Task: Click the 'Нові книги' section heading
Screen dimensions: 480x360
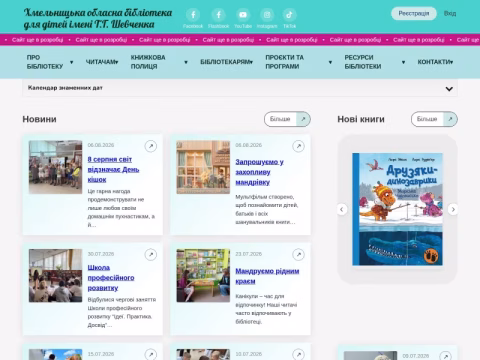Action: pos(361,119)
